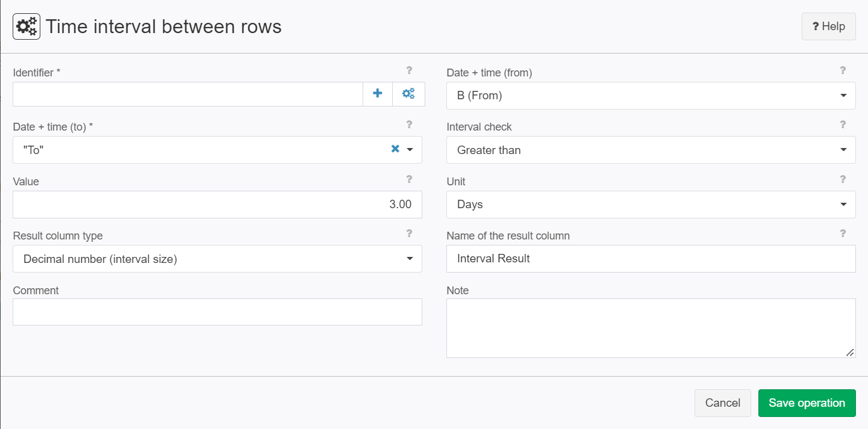Click the Value field showing 3.00

click(x=217, y=205)
